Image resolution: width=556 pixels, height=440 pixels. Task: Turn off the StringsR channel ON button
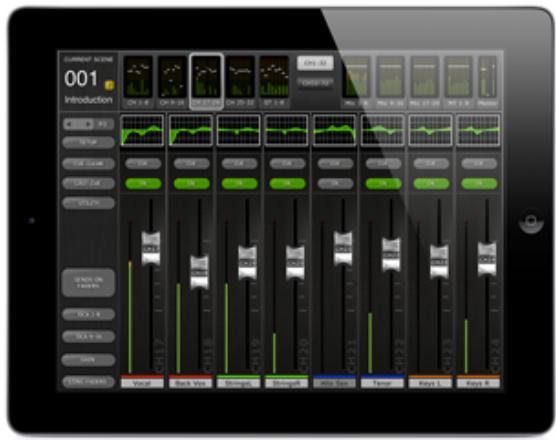click(287, 183)
